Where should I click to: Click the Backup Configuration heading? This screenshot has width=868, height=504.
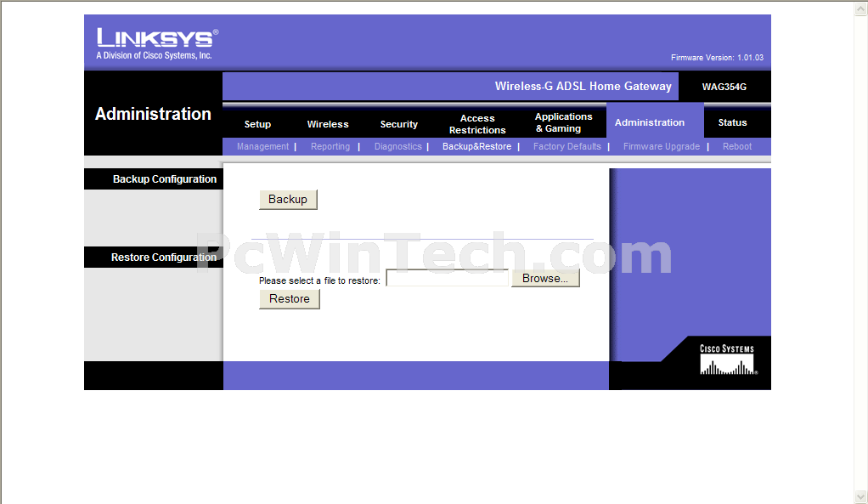[165, 178]
